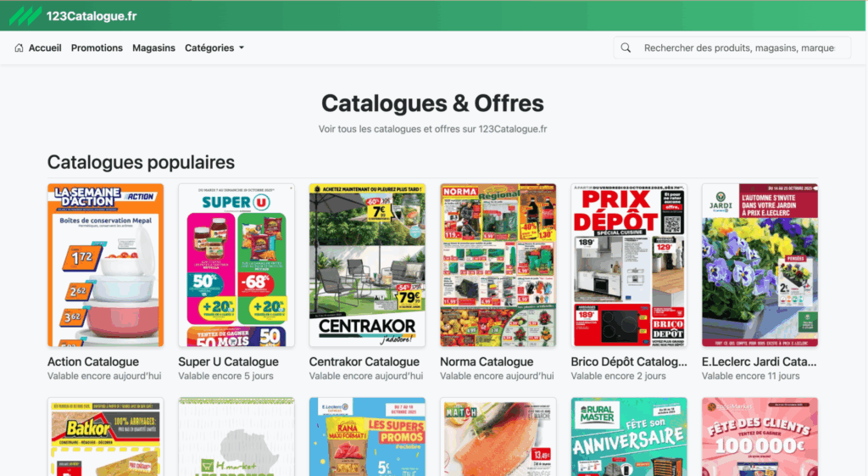Open the H.market catalogue cover thumbnail
This screenshot has height=476, width=868.
pos(236,437)
